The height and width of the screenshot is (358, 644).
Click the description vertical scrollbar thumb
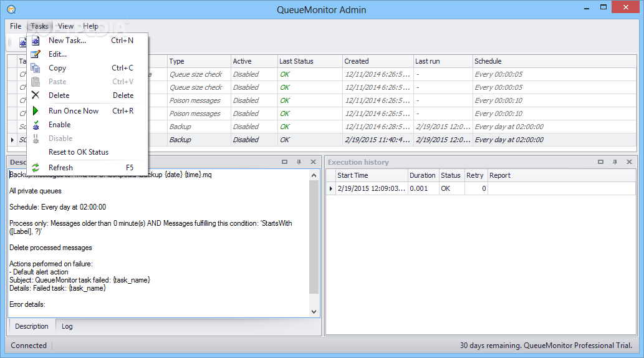[x=314, y=237]
